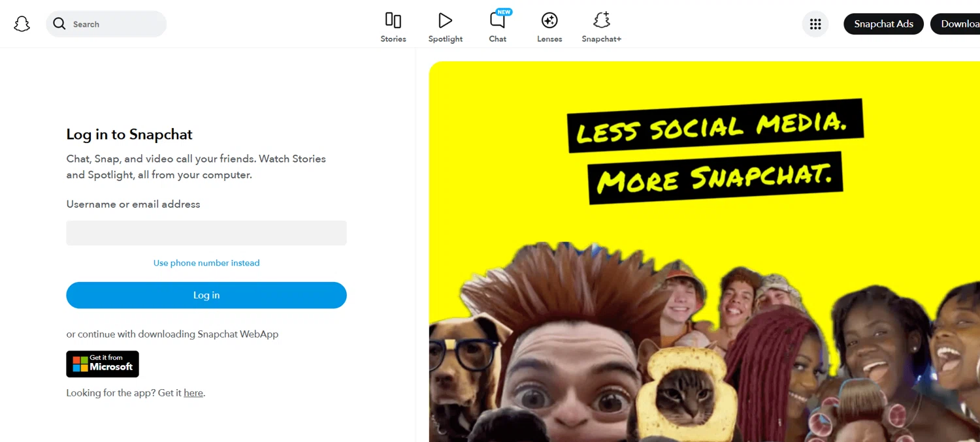The height and width of the screenshot is (442, 980).
Task: Click 'Use phone number instead' link
Action: [x=206, y=263]
